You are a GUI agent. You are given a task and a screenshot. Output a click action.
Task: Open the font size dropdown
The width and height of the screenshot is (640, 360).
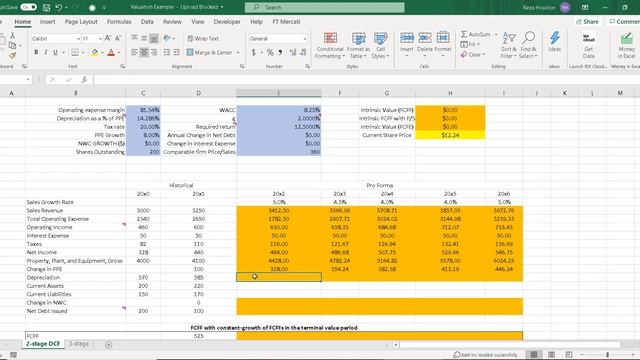coord(100,38)
